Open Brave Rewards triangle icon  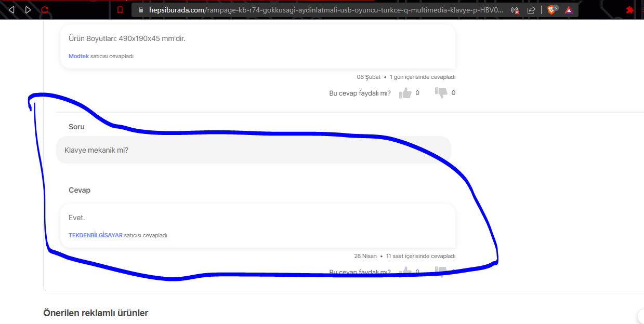tap(569, 9)
